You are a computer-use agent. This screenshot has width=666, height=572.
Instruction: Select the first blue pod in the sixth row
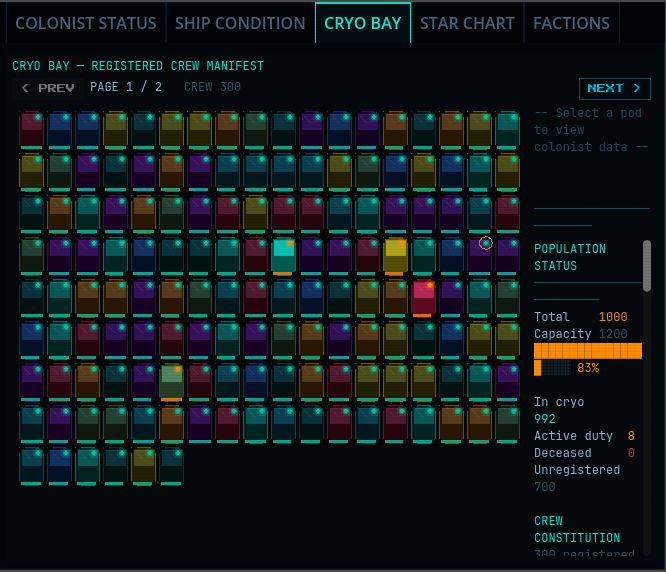pos(31,341)
